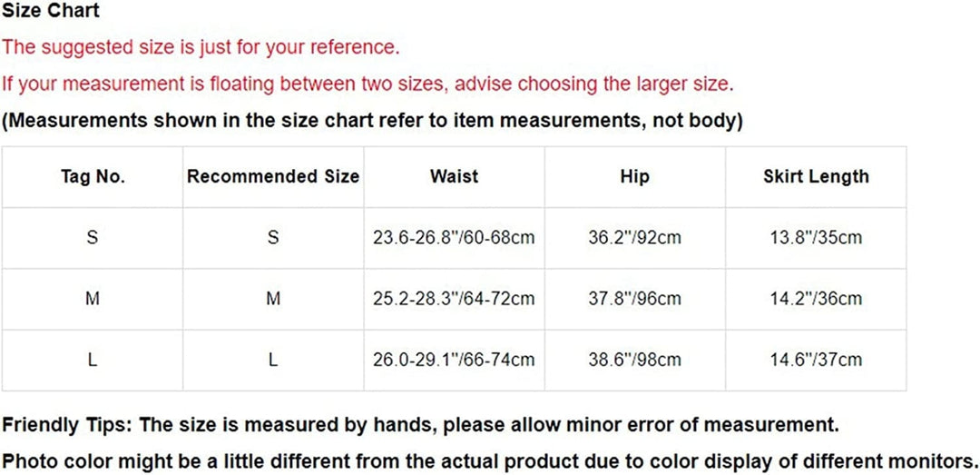Click the Waist column header

(454, 177)
